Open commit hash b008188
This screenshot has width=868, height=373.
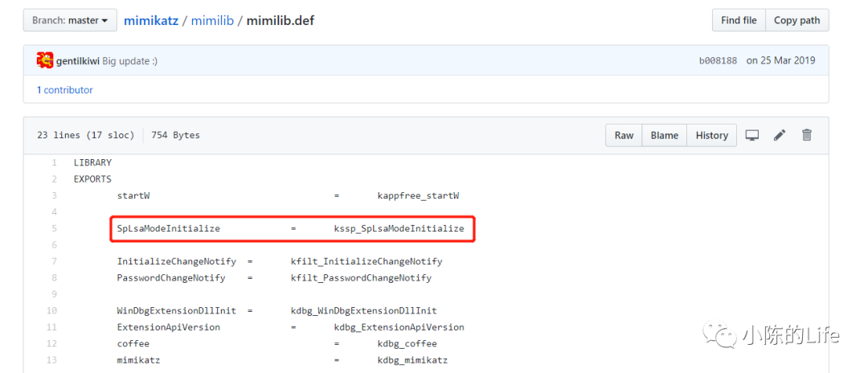718,61
